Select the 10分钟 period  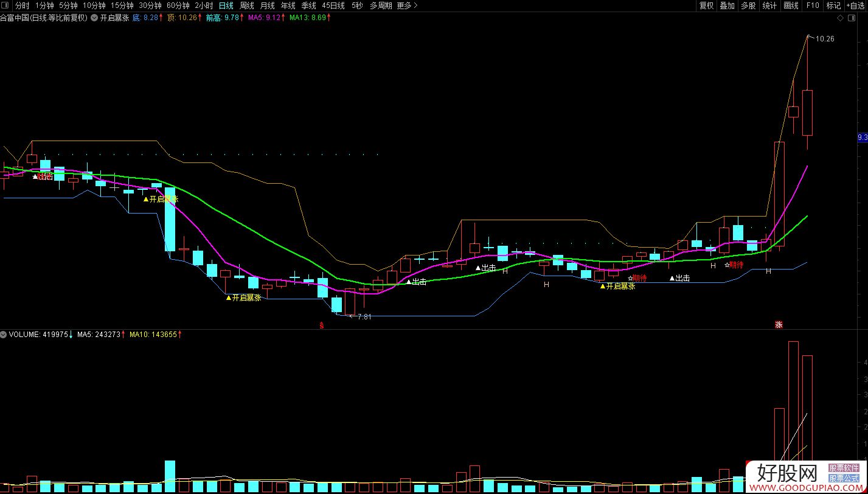coord(94,5)
